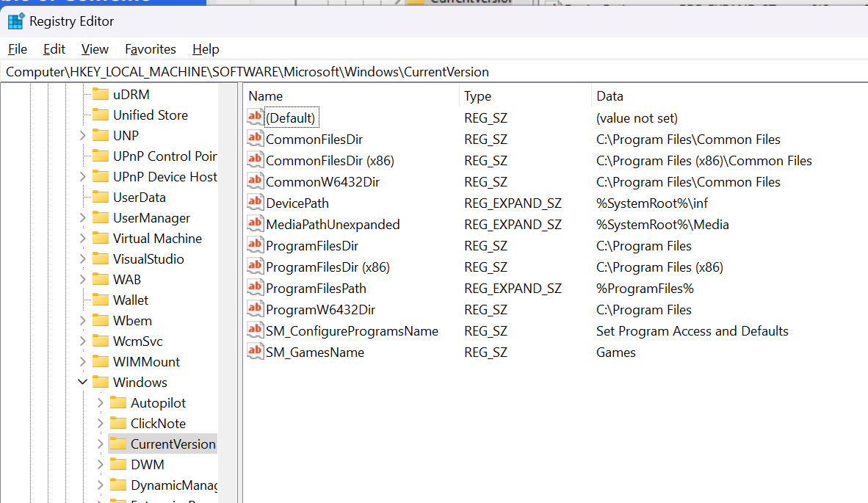Click the SM_GamesName value icon
The width and height of the screenshot is (868, 503).
click(x=254, y=352)
